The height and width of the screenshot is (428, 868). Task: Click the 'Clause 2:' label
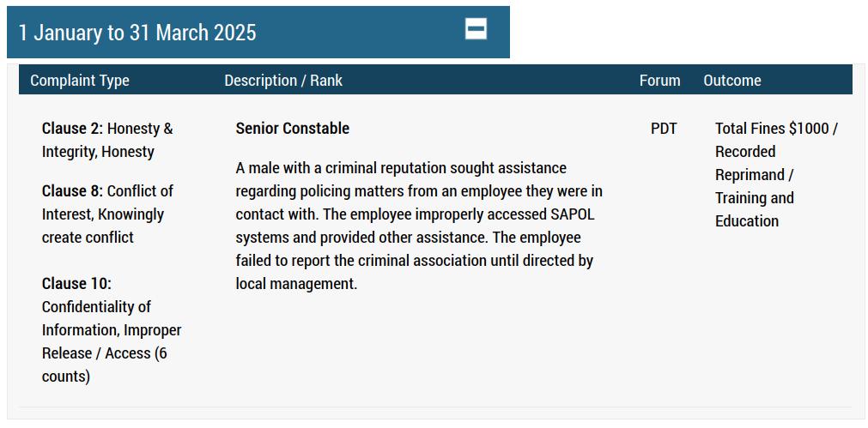[72, 129]
